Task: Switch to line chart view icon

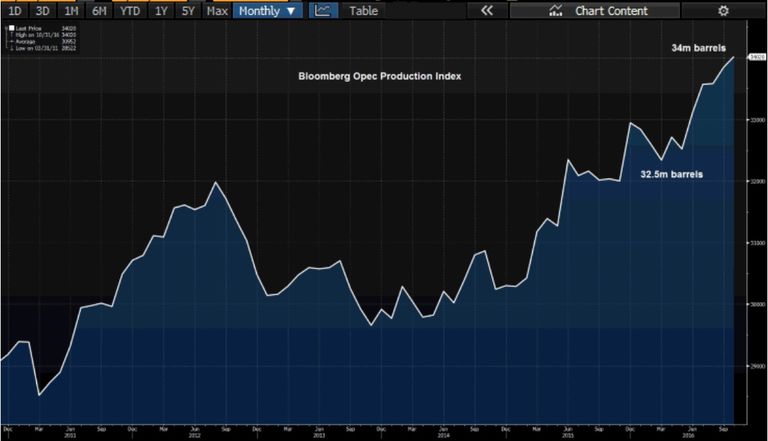Action: click(x=323, y=11)
